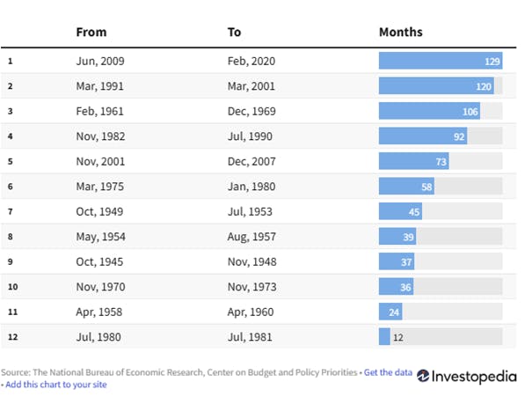The image size is (532, 404).
Task: Open the 'Get the data' link
Action: 388,372
